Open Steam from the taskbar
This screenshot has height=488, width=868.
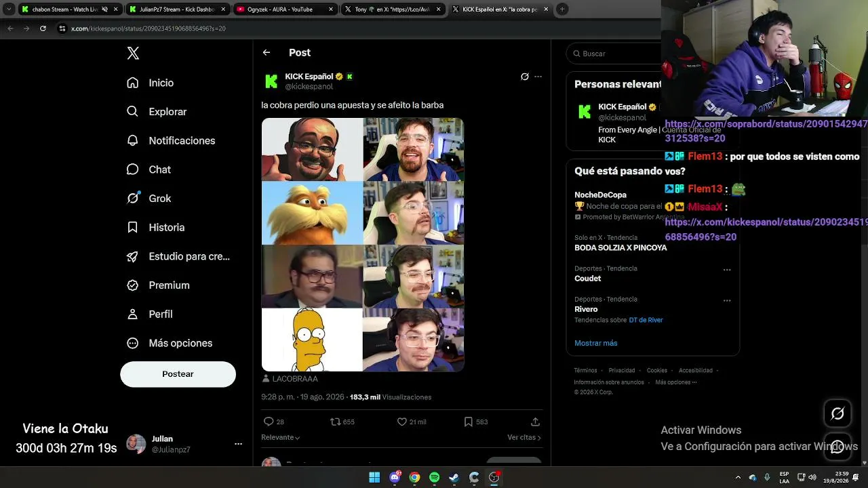coord(454,477)
